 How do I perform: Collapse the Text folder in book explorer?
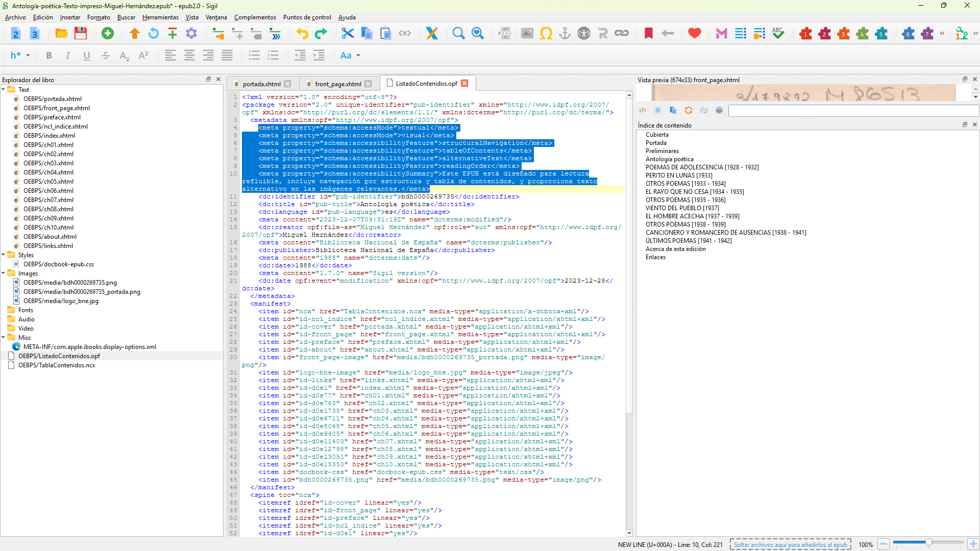point(4,89)
